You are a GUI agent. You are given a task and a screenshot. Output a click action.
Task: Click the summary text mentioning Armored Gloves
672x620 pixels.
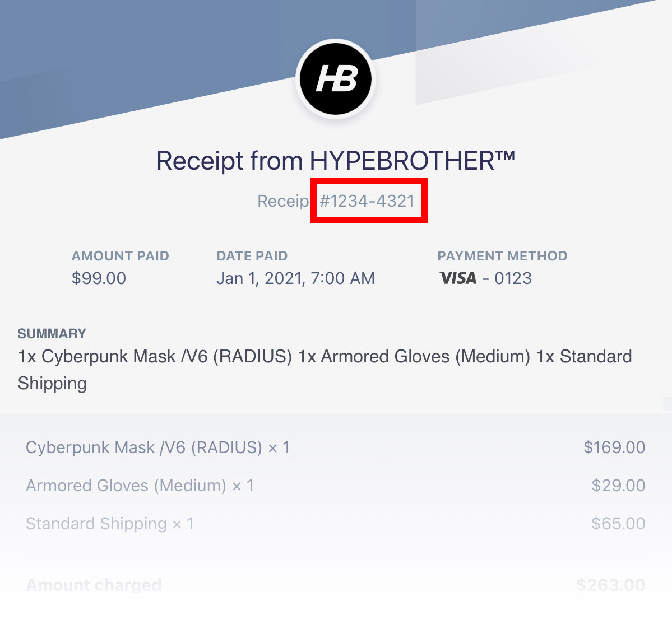click(x=325, y=370)
